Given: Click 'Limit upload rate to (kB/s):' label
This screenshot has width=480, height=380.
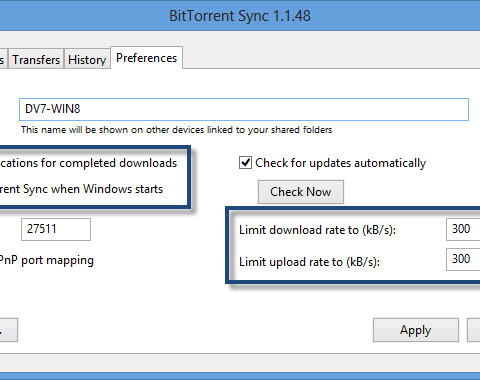Looking at the screenshot, I should click(x=309, y=262).
